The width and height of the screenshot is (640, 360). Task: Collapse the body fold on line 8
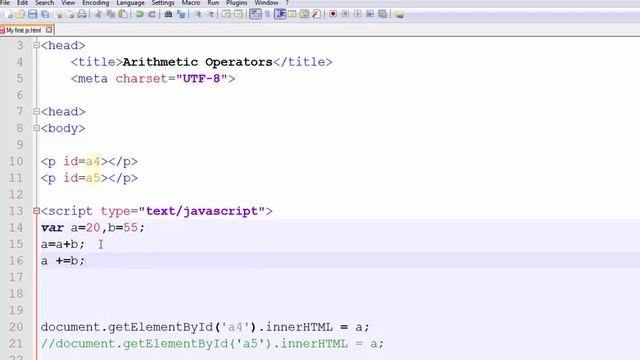coord(36,128)
